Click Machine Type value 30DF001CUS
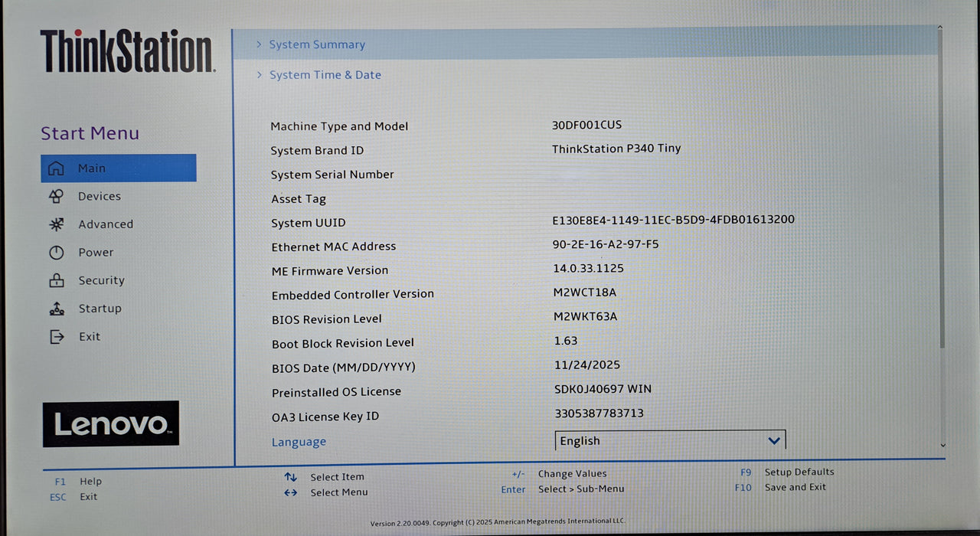This screenshot has width=980, height=536. 587,125
